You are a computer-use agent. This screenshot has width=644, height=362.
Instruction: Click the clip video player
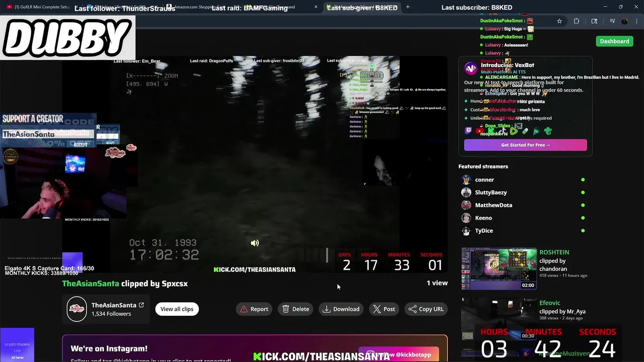tap(255, 164)
